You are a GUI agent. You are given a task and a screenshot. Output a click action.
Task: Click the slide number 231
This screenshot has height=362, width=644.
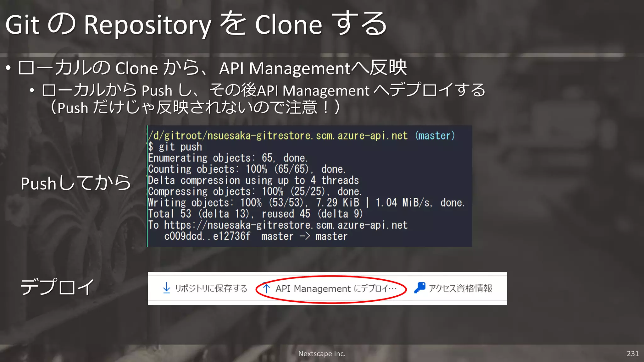click(633, 354)
